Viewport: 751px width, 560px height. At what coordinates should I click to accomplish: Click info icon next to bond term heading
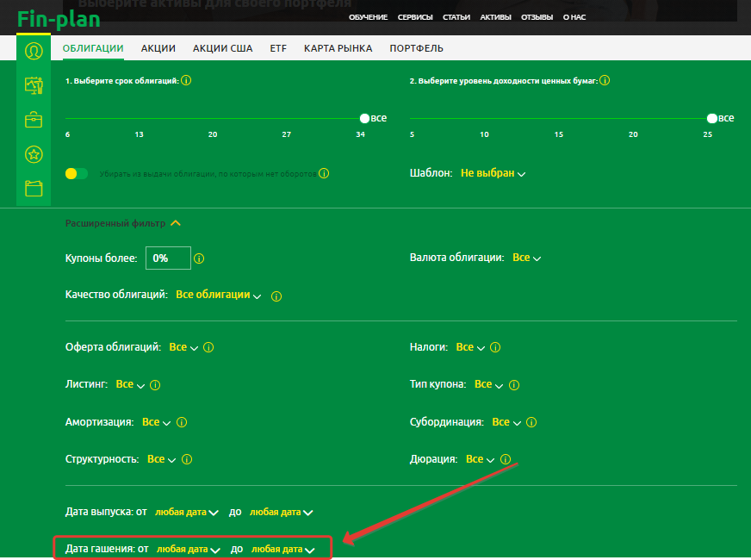pos(187,81)
